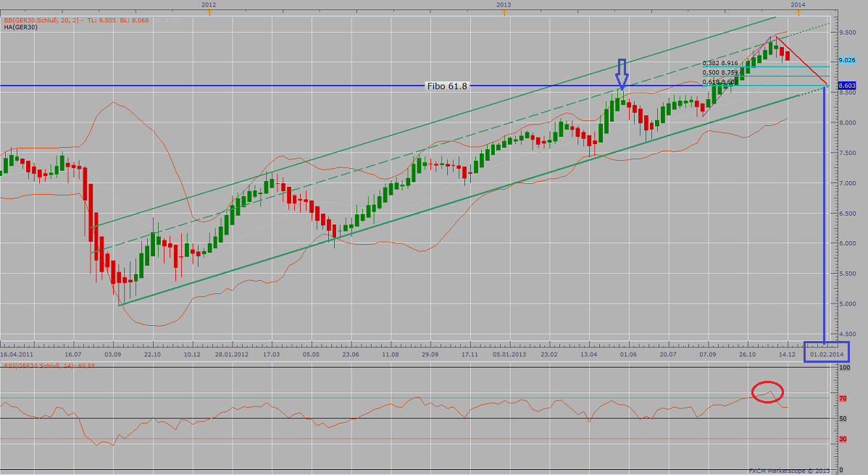Viewport: 868px width, 475px height.
Task: Click the 0,618 8.602 Fibonacci level label
Action: point(720,82)
